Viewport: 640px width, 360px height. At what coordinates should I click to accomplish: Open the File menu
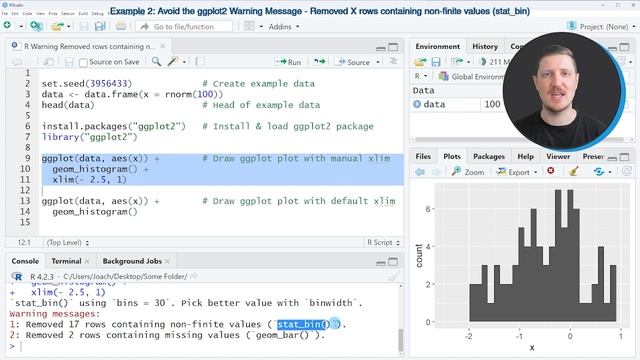coord(4,13)
